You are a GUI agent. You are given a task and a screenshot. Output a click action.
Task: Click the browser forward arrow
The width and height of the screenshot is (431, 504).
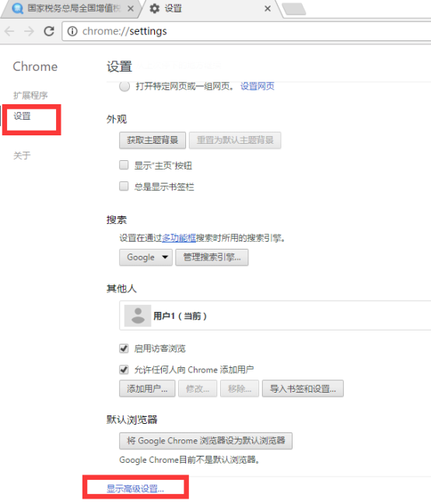pyautogui.click(x=29, y=31)
